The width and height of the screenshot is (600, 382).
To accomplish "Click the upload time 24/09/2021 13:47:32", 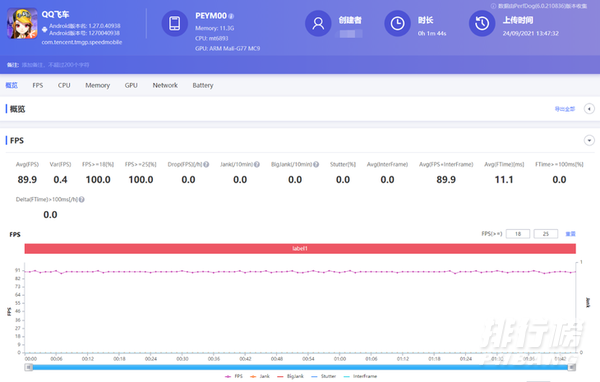I will point(531,33).
